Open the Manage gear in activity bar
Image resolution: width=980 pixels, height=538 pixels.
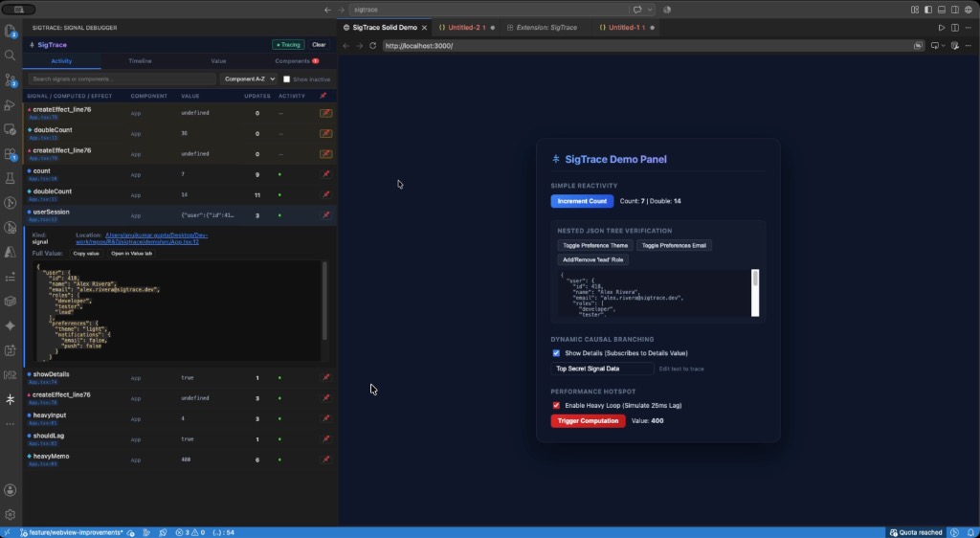tap(10, 515)
